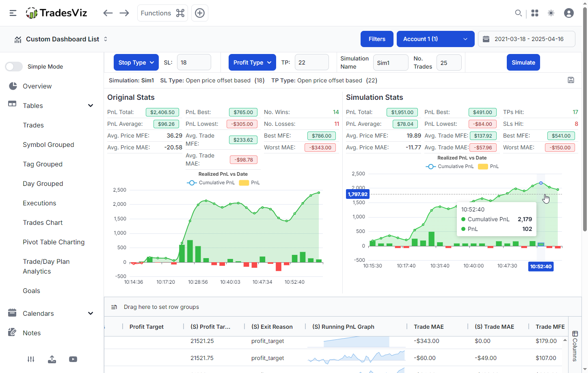The width and height of the screenshot is (588, 373).
Task: Select Pivot Table Charting in the sidebar
Action: click(x=54, y=242)
